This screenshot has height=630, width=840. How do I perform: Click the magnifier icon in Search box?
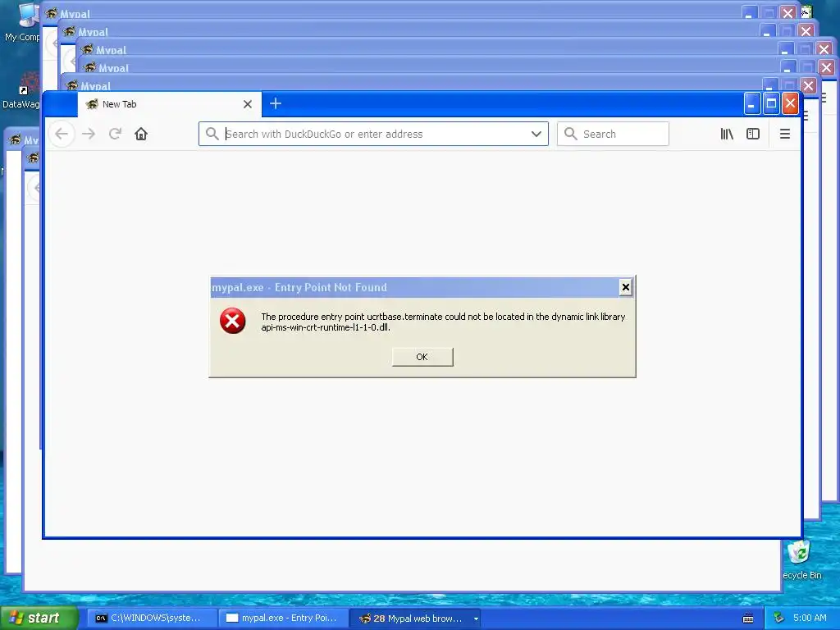pyautogui.click(x=571, y=134)
